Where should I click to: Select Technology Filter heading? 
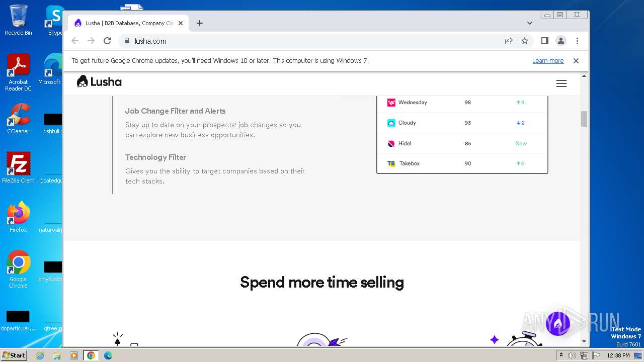tap(155, 157)
